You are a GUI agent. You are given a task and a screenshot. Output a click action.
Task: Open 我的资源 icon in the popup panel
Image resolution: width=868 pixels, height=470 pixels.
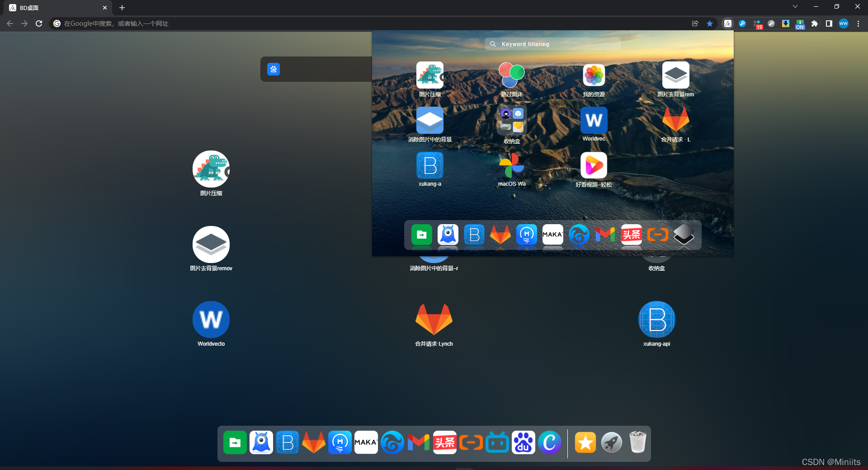coord(594,75)
